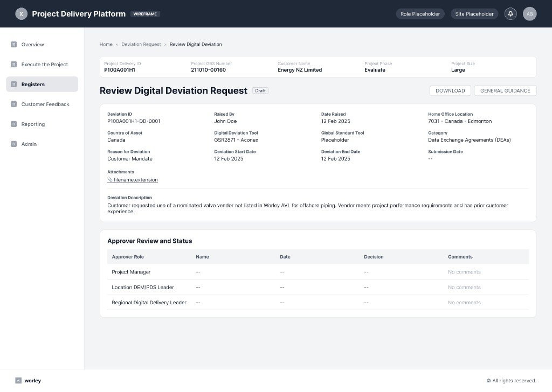Viewport: 552px width, 392px height.
Task: Click the GBS Number 211010-00160
Action: (209, 70)
